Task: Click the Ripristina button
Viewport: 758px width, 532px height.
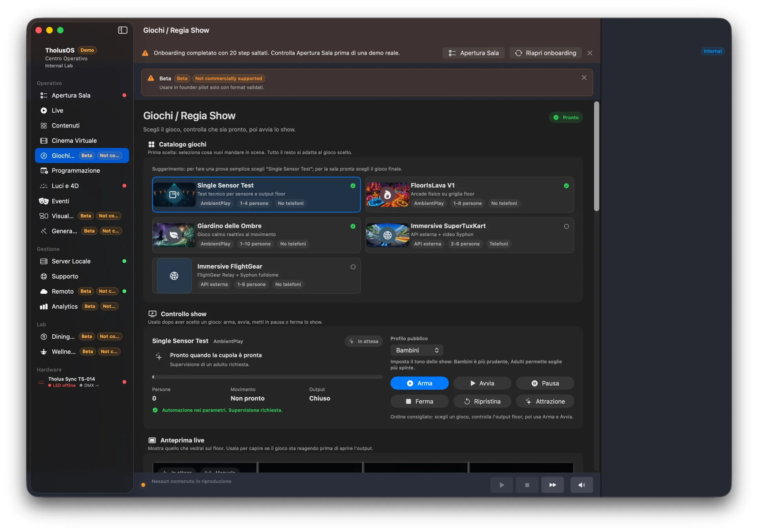Action: pyautogui.click(x=482, y=401)
